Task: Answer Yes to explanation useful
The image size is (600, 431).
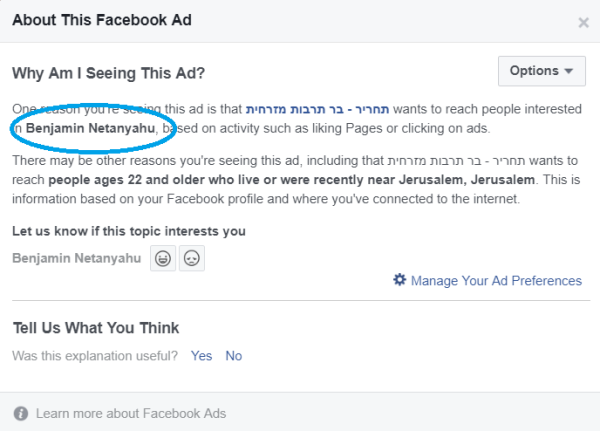Action: tap(201, 355)
